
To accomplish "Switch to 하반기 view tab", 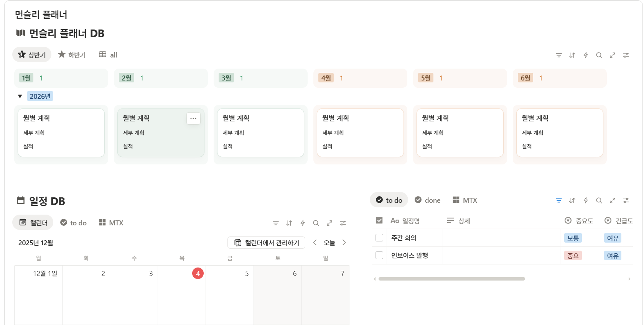I will (72, 55).
